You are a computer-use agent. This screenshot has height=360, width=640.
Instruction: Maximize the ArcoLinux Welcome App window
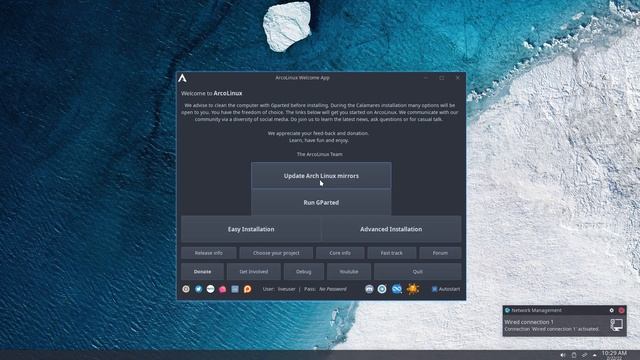click(442, 78)
